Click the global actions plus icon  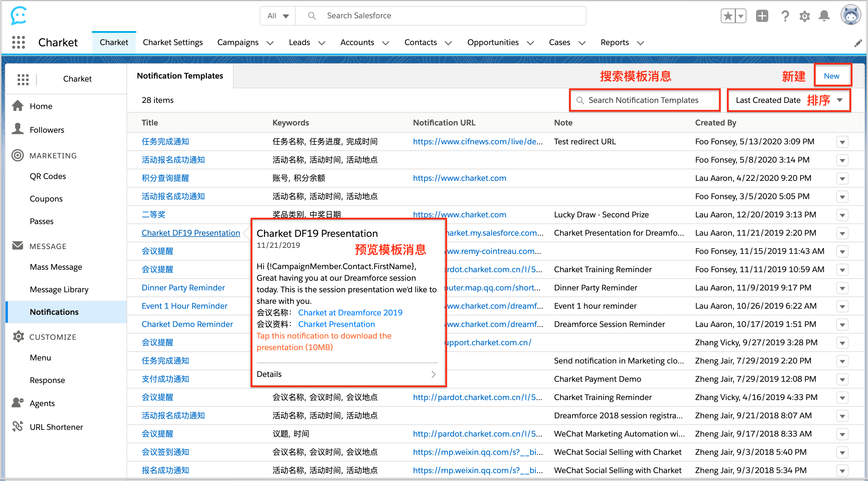762,16
